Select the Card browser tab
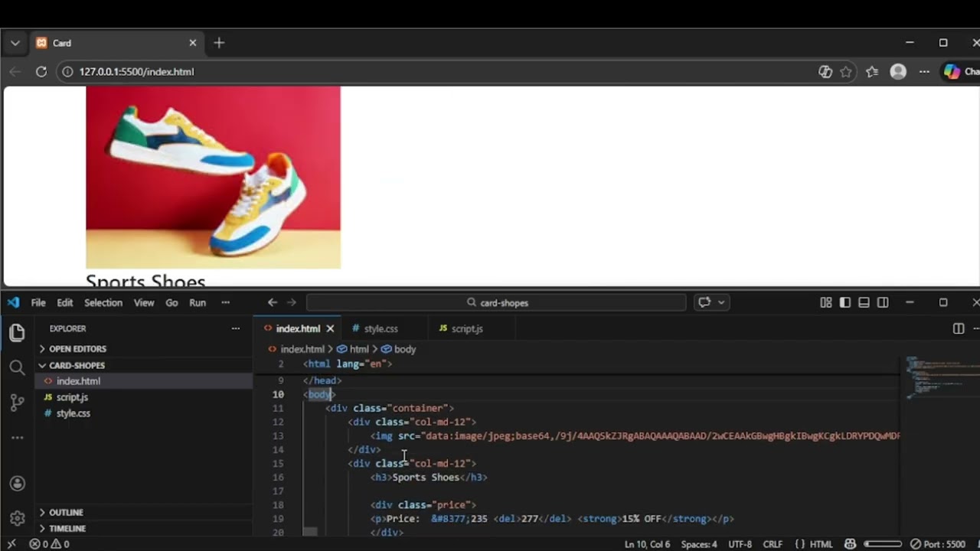The height and width of the screenshot is (551, 980). (x=115, y=43)
